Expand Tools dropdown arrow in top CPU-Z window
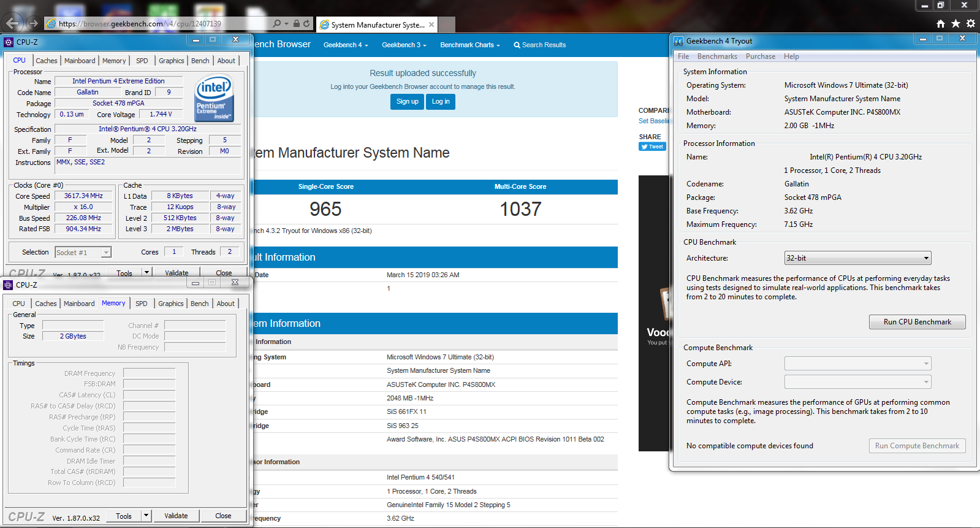Image resolution: width=980 pixels, height=528 pixels. tap(146, 272)
